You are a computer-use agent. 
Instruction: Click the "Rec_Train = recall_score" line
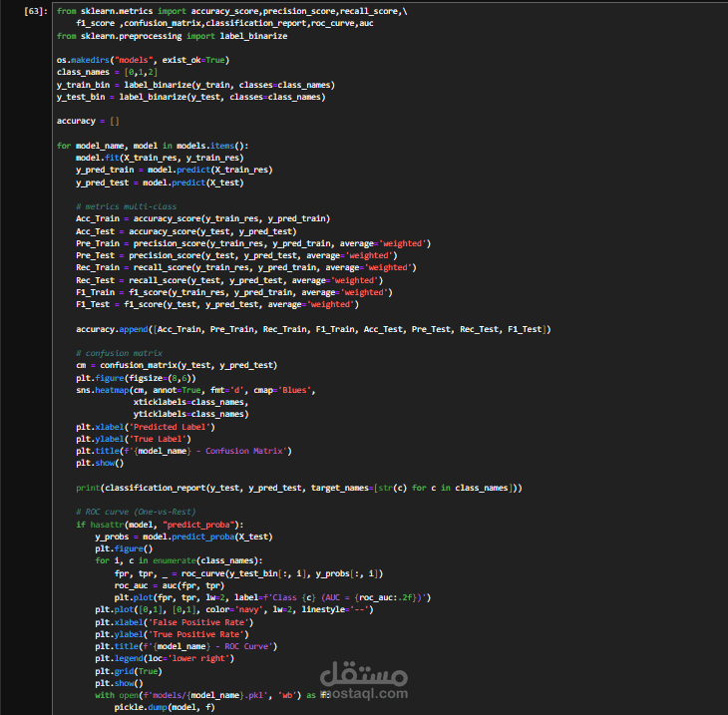coord(246,267)
